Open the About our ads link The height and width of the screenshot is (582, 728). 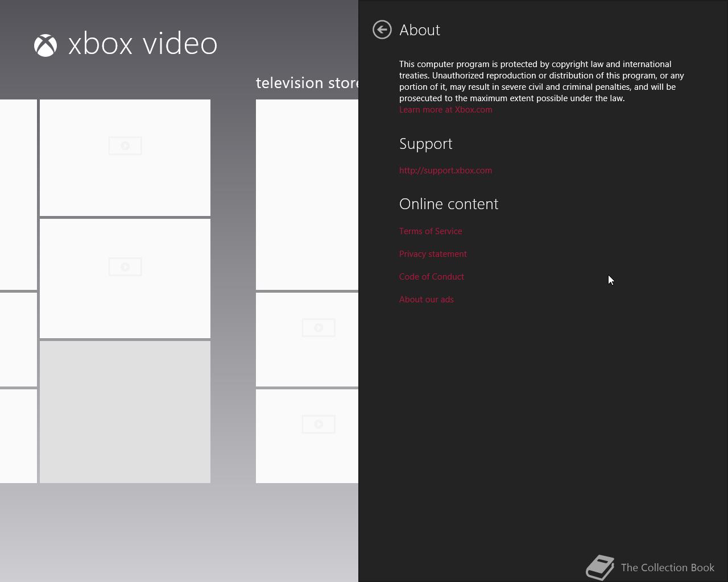click(x=427, y=300)
